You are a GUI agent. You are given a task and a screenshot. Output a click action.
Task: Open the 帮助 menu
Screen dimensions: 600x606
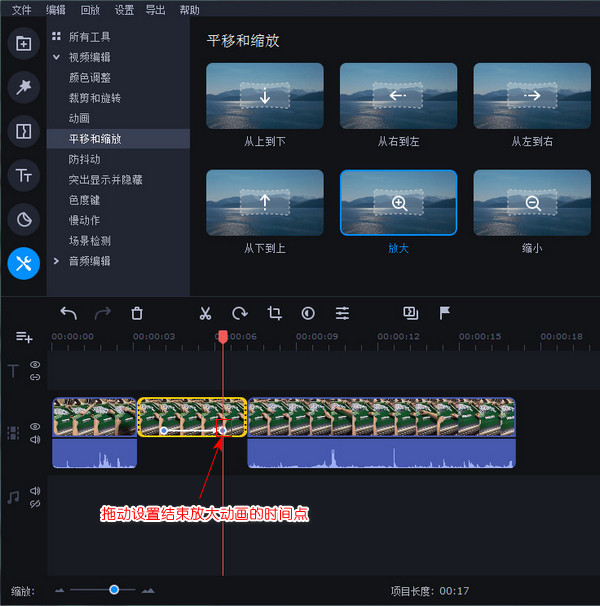(x=189, y=10)
